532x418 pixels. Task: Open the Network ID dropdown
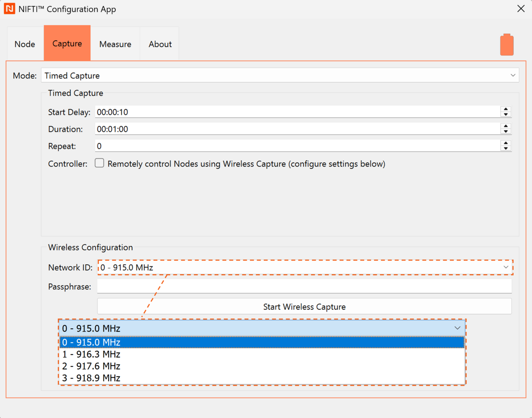pos(506,267)
